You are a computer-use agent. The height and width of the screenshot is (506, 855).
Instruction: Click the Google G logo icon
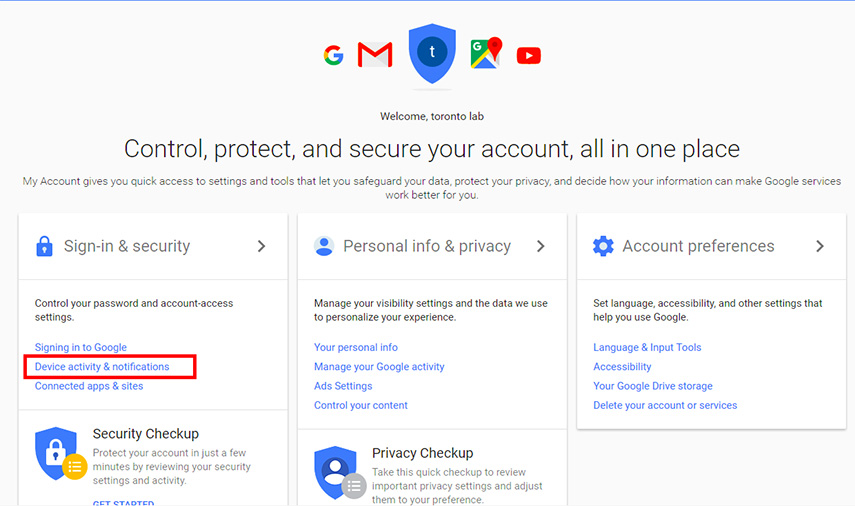tap(333, 55)
